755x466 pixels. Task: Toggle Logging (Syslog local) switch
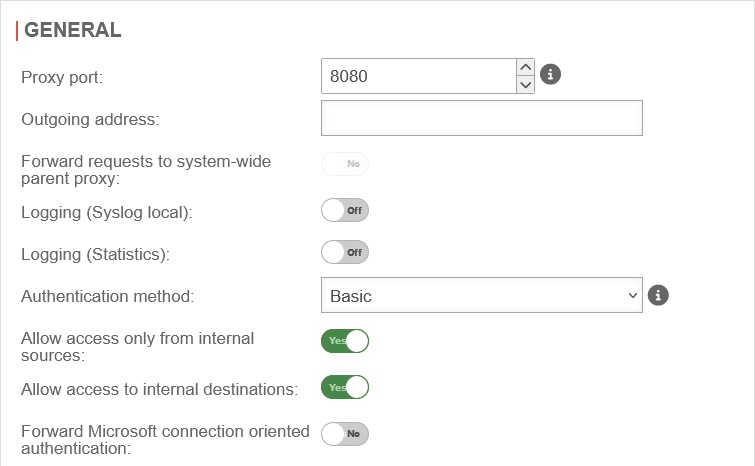click(x=345, y=211)
